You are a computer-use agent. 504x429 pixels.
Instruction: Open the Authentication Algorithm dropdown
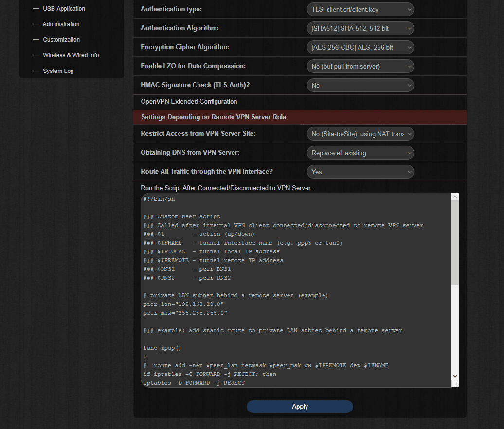tap(360, 28)
